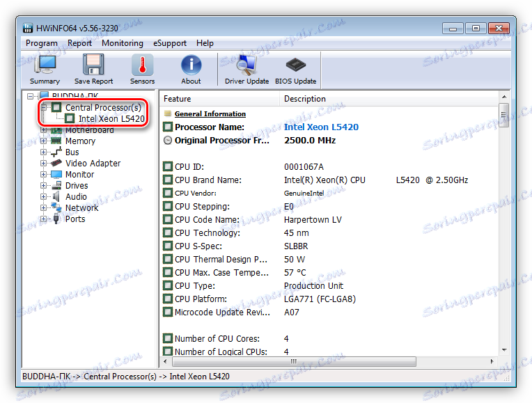Expand the Motherboard tree node
532x403 pixels.
[x=43, y=130]
